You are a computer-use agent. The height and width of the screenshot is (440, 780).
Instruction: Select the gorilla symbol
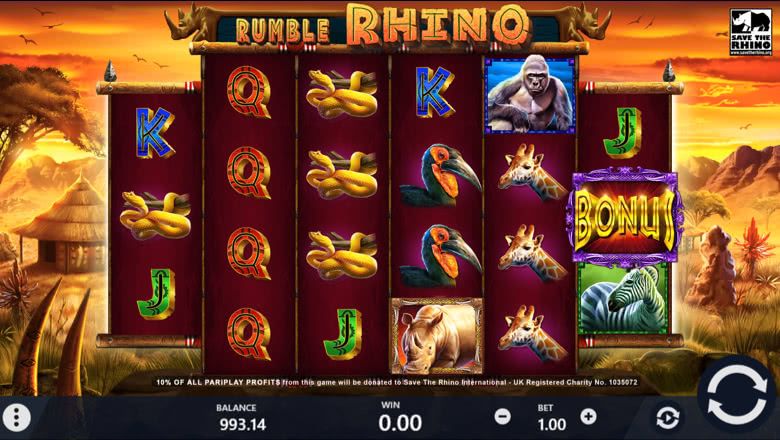[x=530, y=94]
